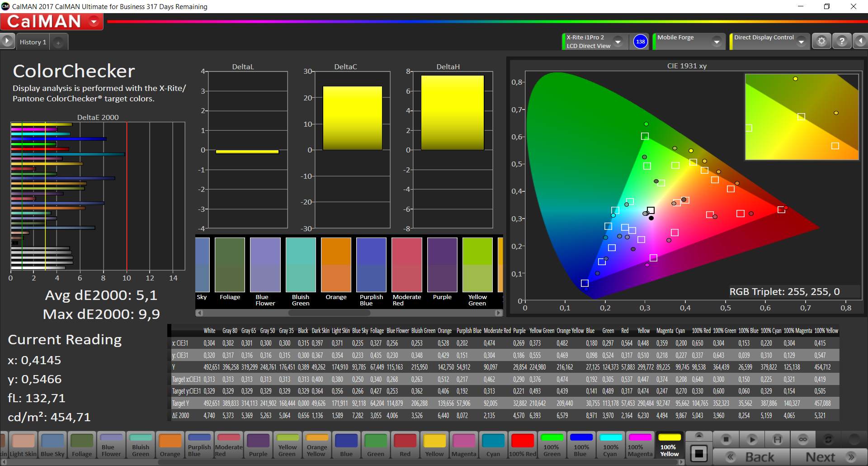Expand the left panel arrow beside History
This screenshot has height=466, width=868.
[7, 41]
